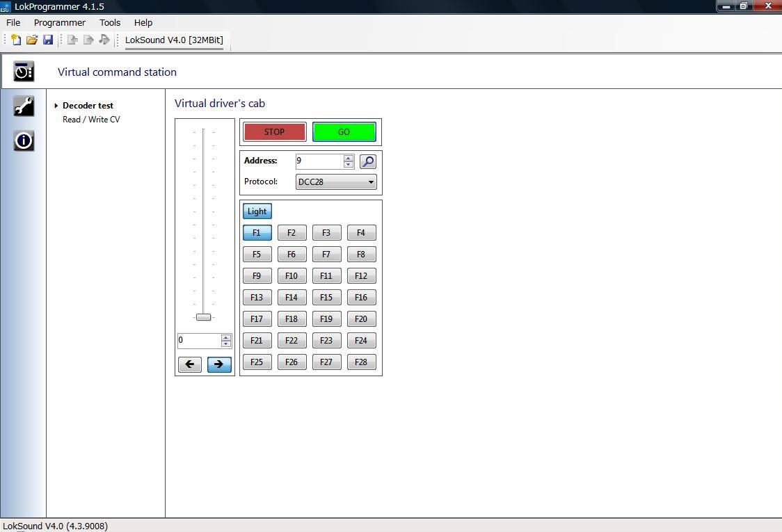Screen dimensions: 782x532
Task: Open the Protocol DCC28 dropdown
Action: tap(336, 182)
